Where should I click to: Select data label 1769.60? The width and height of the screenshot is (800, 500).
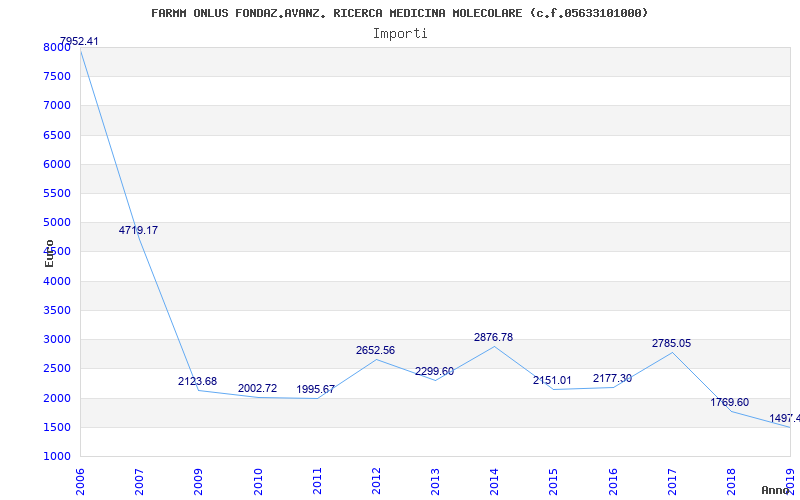[x=730, y=403]
